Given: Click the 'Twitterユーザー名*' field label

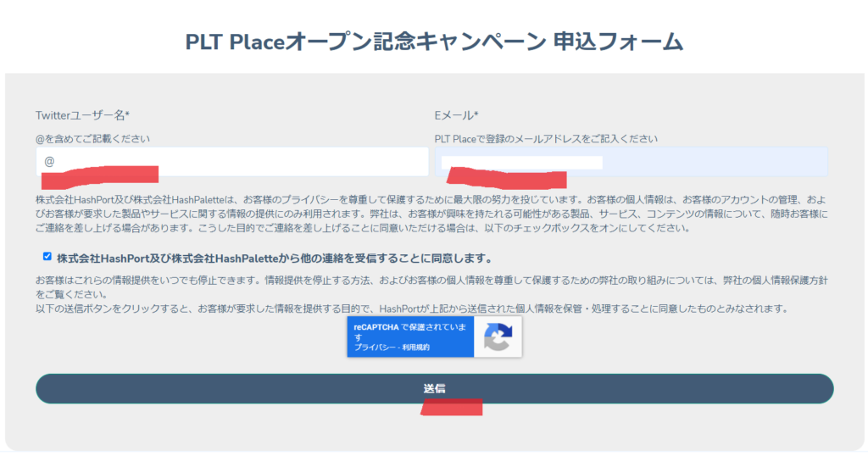Looking at the screenshot, I should (x=82, y=115).
